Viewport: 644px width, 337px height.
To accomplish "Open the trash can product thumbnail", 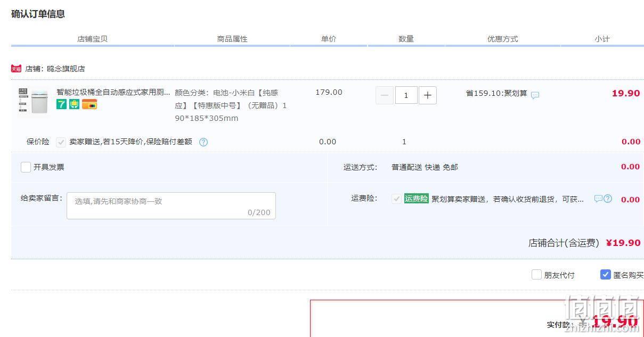I will coord(33,101).
